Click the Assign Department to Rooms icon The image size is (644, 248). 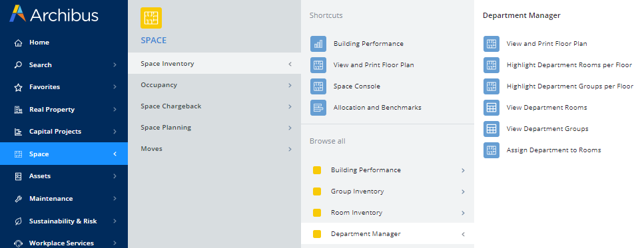491,150
